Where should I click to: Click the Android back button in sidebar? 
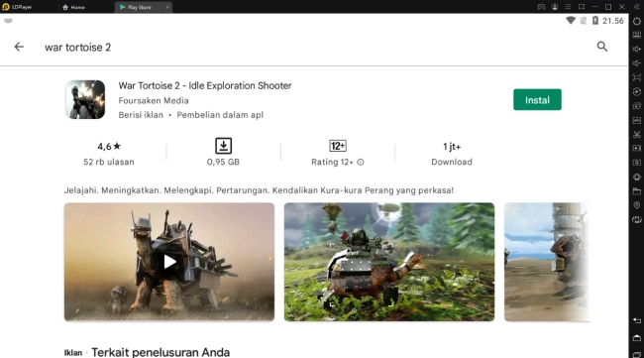coord(637,320)
